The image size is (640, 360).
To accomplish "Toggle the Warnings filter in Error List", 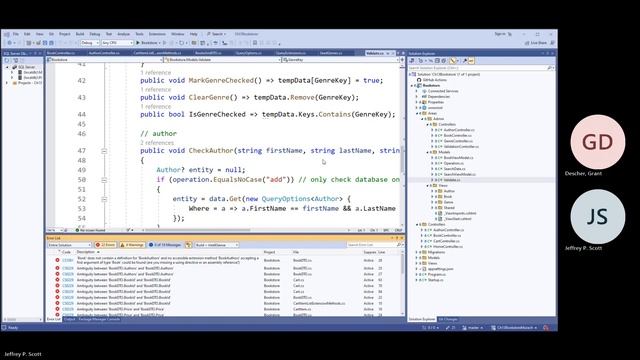I will (132, 245).
